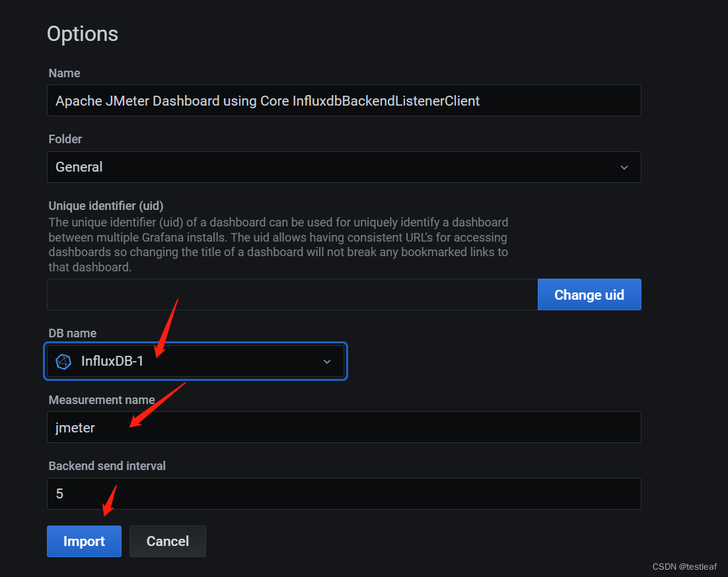The height and width of the screenshot is (577, 728).
Task: Edit the dashboard Name field
Action: (x=344, y=100)
